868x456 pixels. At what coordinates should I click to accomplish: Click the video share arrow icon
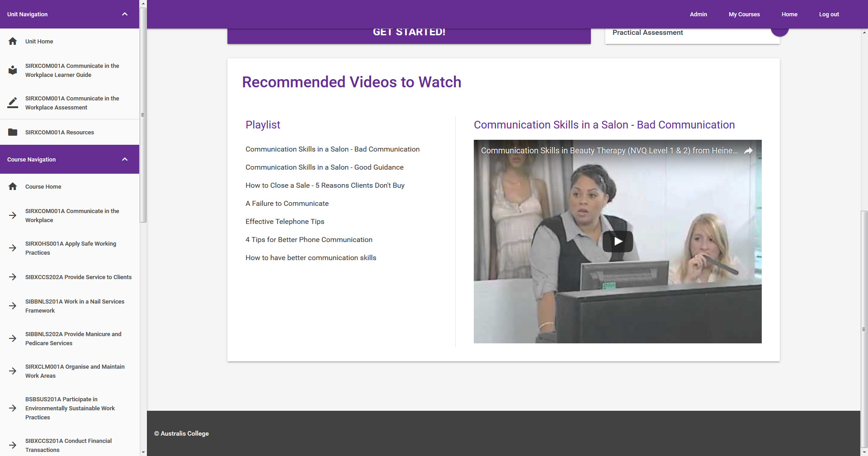[748, 151]
